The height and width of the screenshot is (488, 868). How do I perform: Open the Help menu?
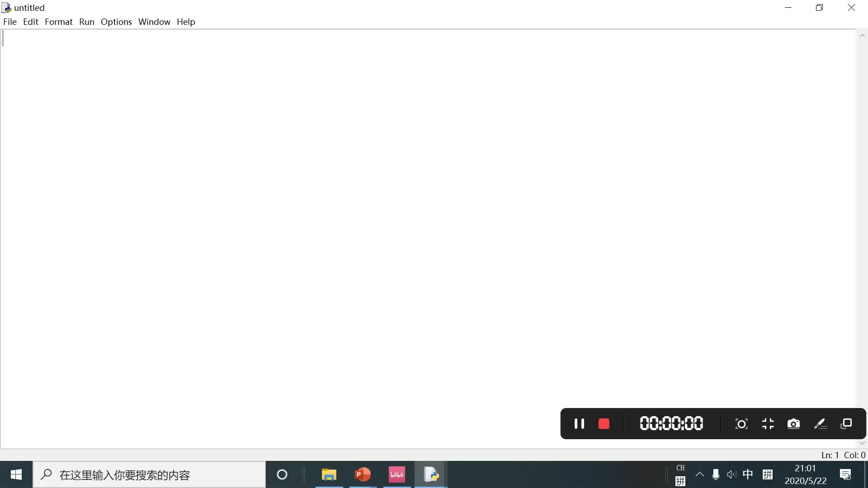[x=186, y=22]
